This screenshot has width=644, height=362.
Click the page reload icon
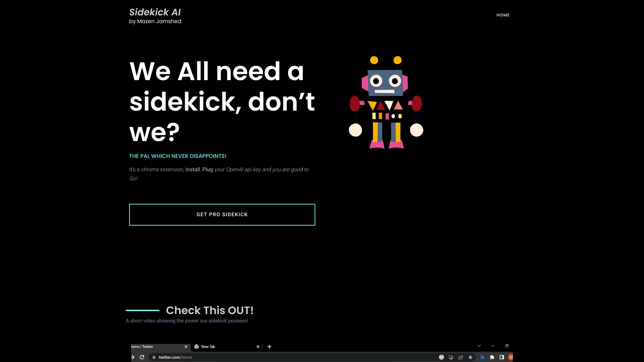coord(142,357)
